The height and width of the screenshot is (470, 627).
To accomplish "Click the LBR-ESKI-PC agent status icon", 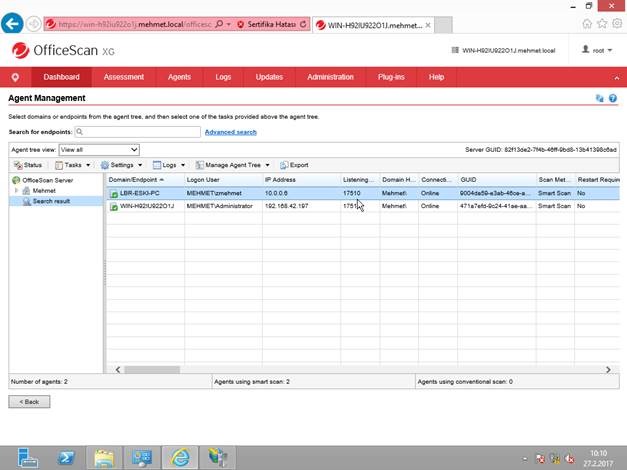I will point(114,194).
